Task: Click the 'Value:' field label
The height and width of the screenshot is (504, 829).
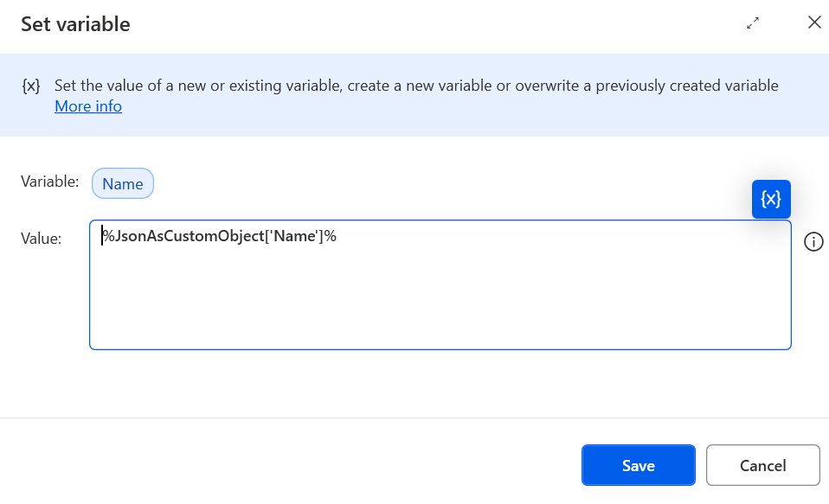Action: 42,239
